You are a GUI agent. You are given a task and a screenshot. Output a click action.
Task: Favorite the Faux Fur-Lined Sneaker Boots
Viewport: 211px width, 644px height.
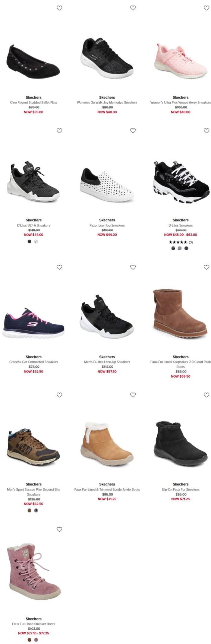pos(59,529)
